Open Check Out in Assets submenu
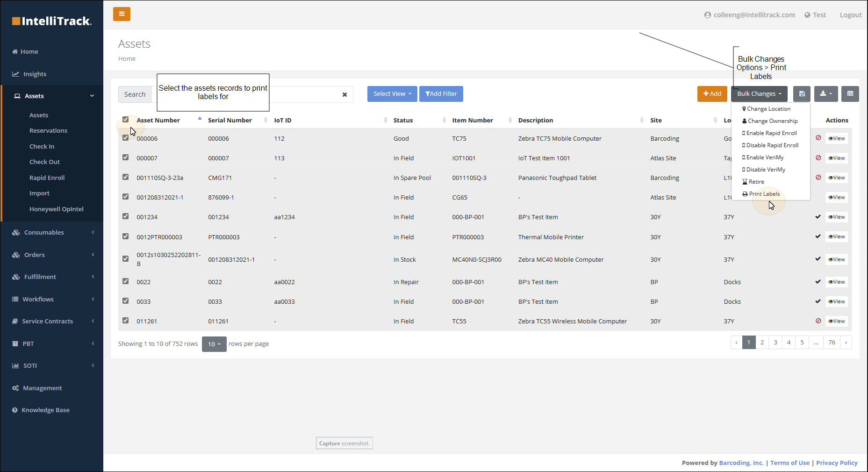Screen dimensions: 868x472 click(x=44, y=162)
